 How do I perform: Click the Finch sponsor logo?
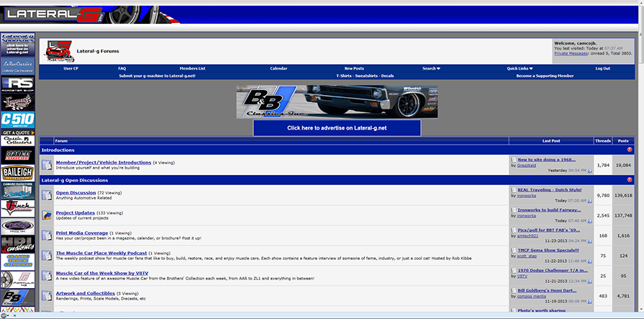click(18, 208)
